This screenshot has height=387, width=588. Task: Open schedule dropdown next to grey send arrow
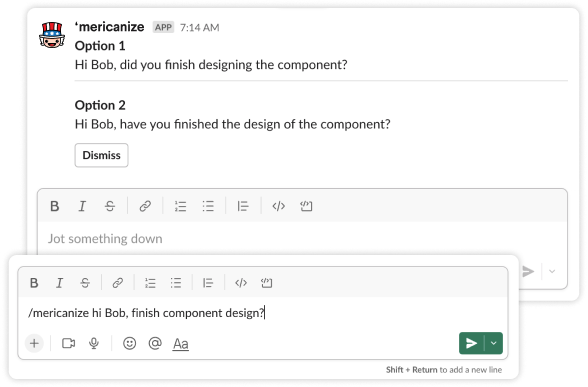click(x=552, y=271)
